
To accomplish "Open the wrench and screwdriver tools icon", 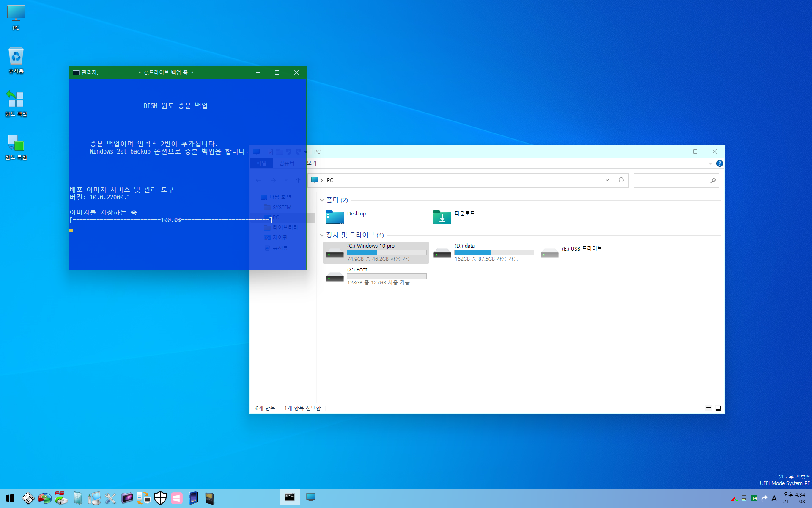I will pyautogui.click(x=110, y=498).
